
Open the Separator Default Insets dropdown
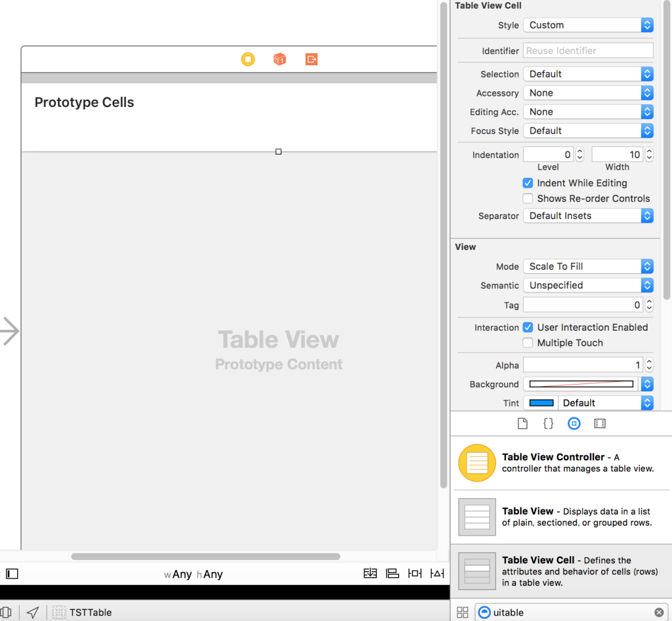[x=588, y=215]
